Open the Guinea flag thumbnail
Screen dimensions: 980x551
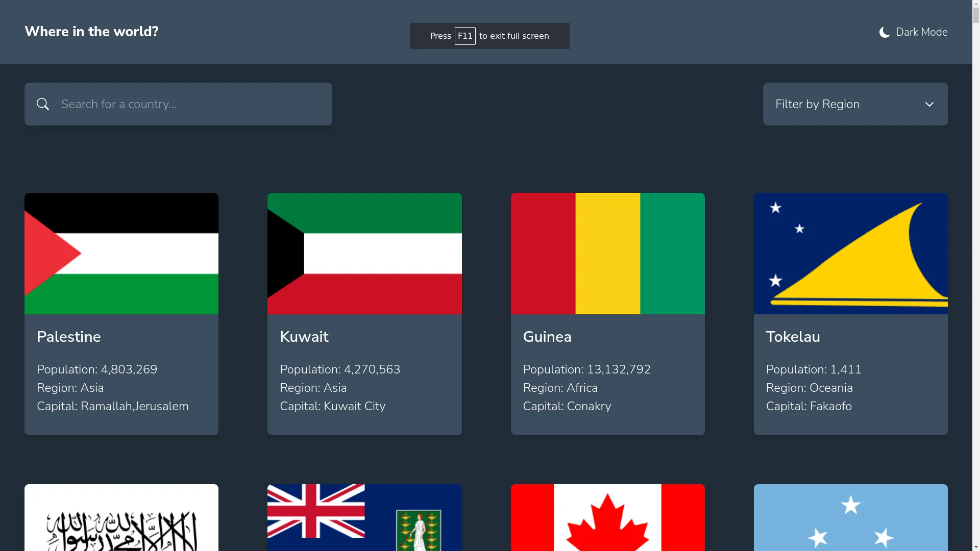[607, 254]
